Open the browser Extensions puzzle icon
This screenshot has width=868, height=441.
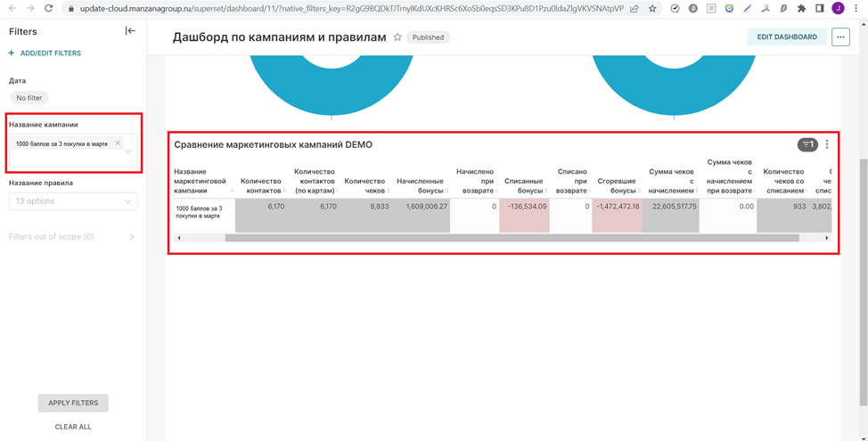pyautogui.click(x=801, y=9)
